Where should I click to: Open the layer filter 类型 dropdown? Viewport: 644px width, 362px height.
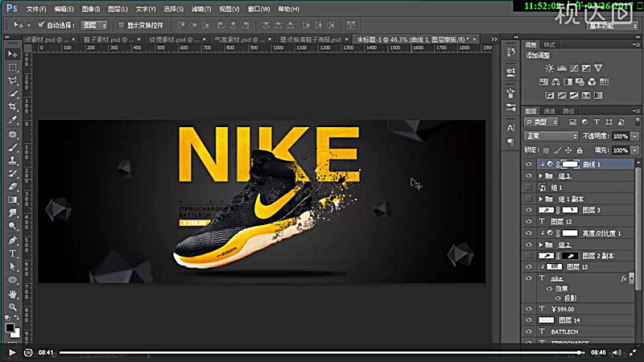click(x=542, y=122)
